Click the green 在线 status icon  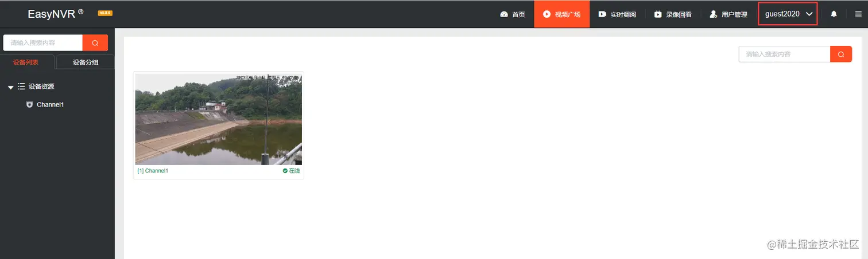click(x=285, y=171)
